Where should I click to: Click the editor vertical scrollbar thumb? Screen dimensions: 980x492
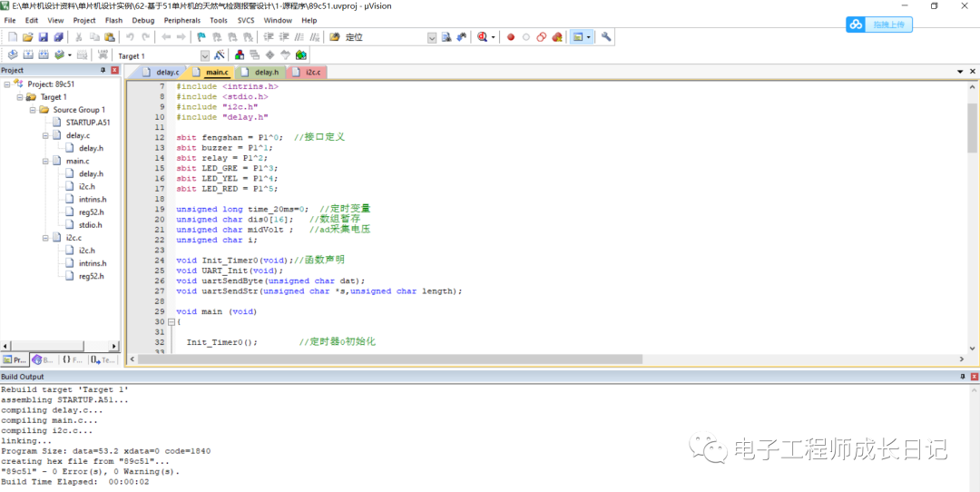pyautogui.click(x=972, y=127)
